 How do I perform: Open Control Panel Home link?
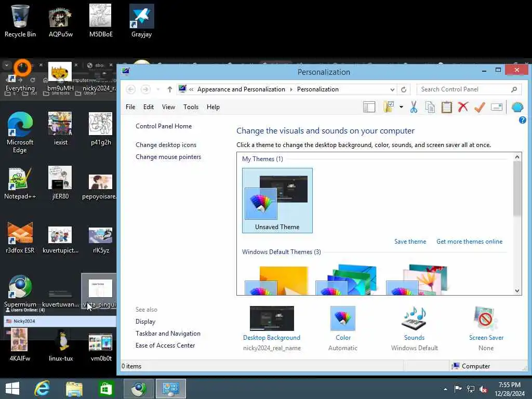[x=164, y=126]
